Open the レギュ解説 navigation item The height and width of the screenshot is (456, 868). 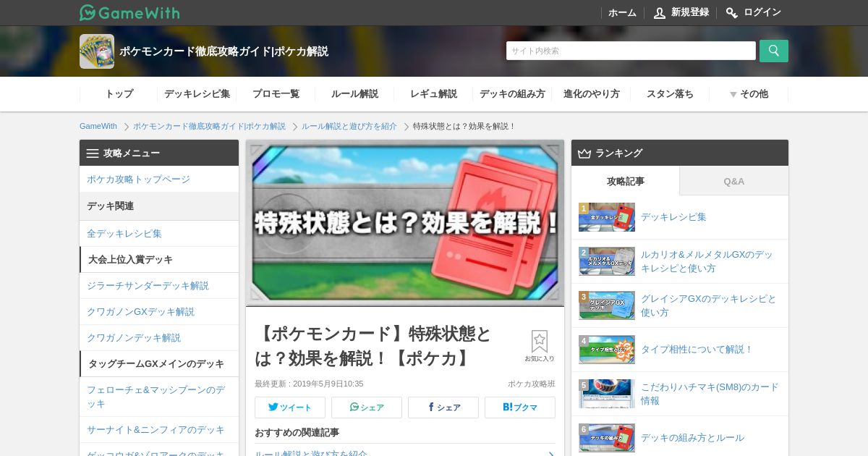click(433, 94)
